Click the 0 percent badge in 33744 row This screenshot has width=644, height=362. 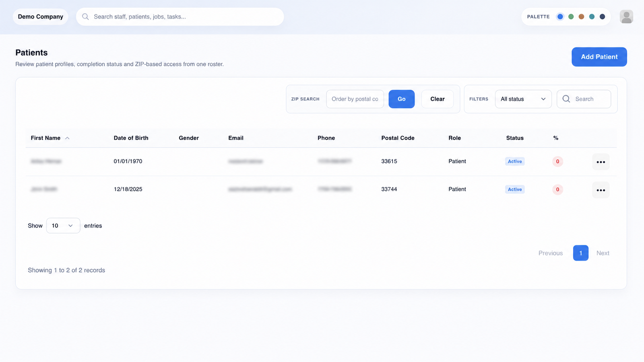[x=557, y=189]
